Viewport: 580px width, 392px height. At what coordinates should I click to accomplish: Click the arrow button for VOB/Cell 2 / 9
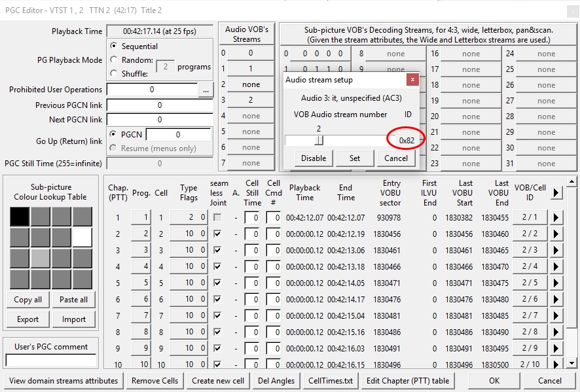[x=556, y=348]
